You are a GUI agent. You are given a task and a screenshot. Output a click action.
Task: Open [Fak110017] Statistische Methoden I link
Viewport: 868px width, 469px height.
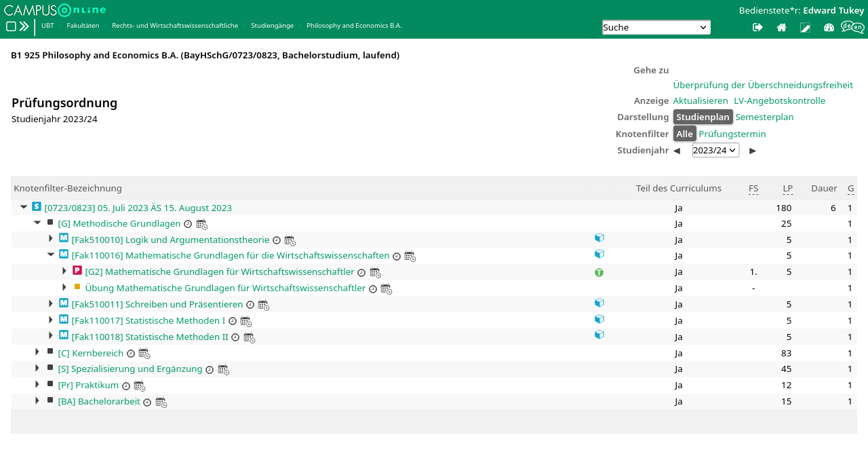[149, 320]
